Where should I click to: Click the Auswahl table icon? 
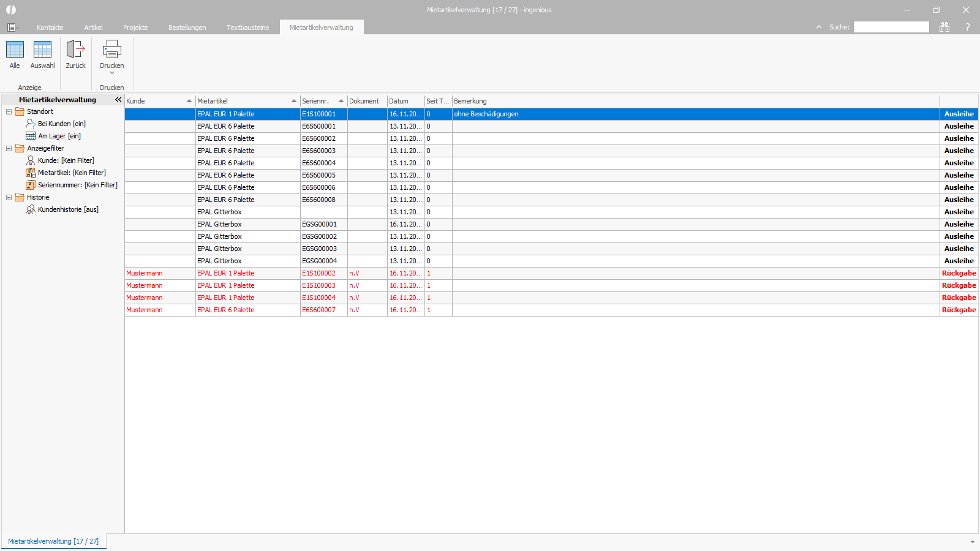tap(42, 50)
